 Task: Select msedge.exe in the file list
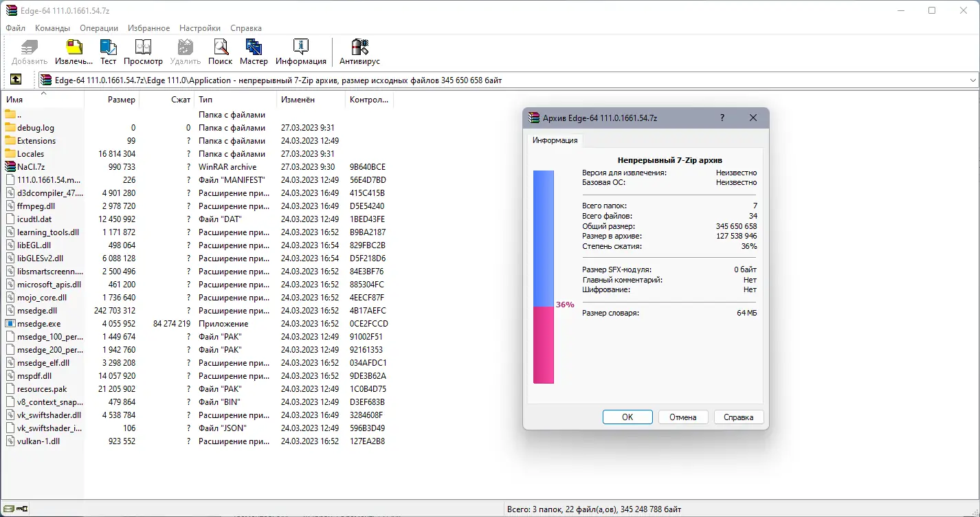[x=38, y=323]
